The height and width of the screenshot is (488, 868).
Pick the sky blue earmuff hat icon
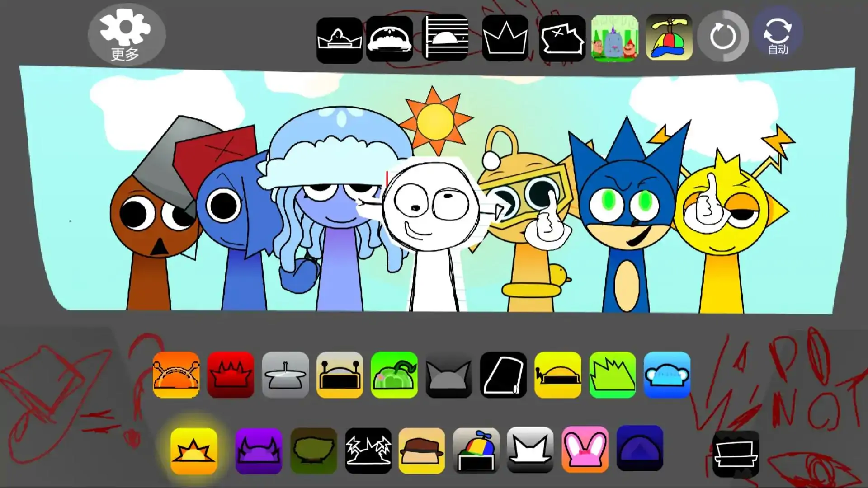667,375
